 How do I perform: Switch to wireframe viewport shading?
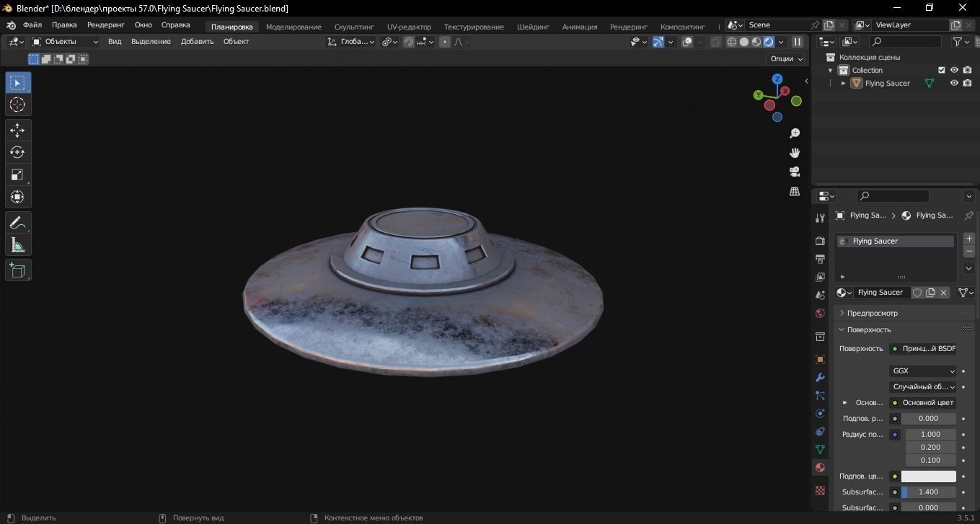[732, 42]
